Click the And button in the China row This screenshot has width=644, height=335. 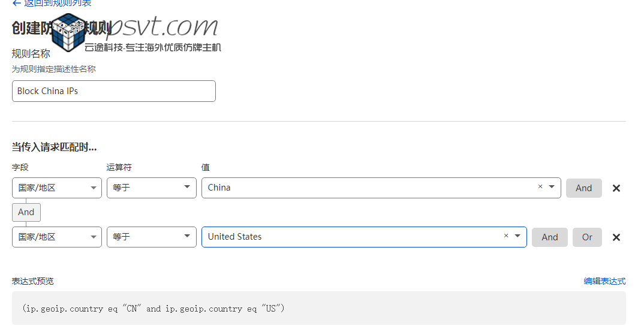583,188
